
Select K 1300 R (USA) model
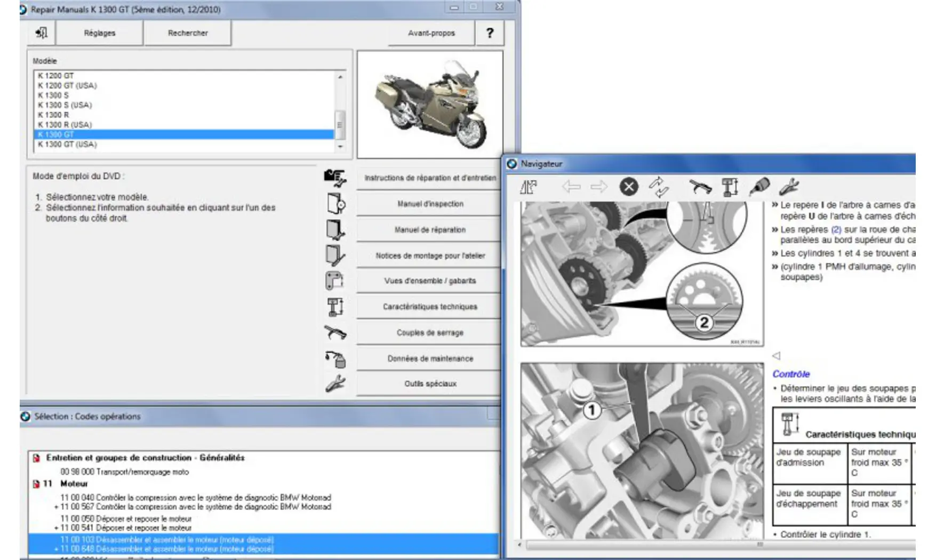(184, 124)
